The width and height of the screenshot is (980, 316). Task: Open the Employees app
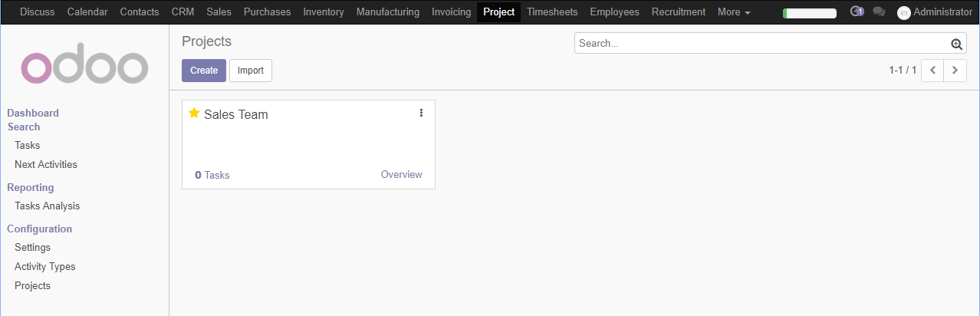(x=615, y=12)
